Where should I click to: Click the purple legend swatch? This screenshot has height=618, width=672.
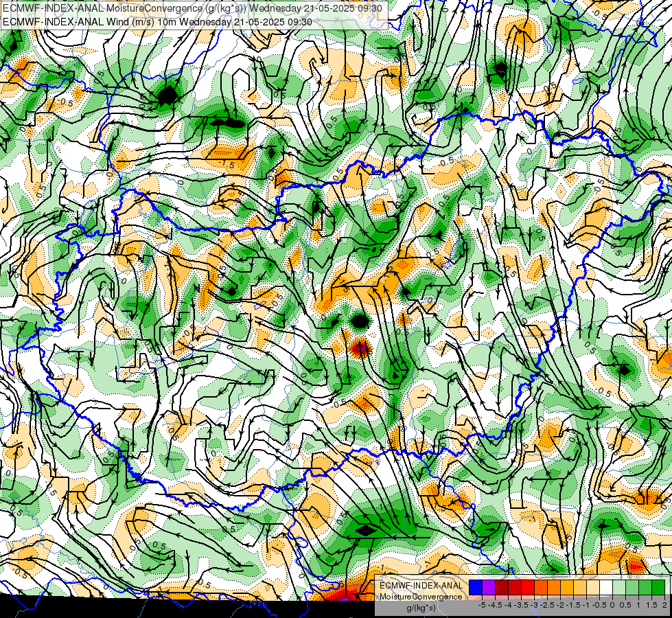tap(489, 587)
